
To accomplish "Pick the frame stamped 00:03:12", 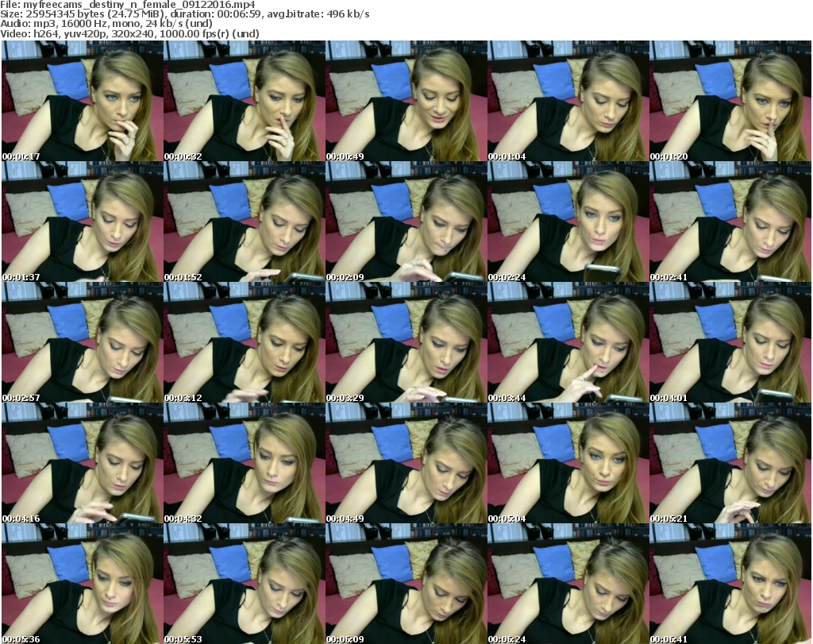I will pos(243,342).
